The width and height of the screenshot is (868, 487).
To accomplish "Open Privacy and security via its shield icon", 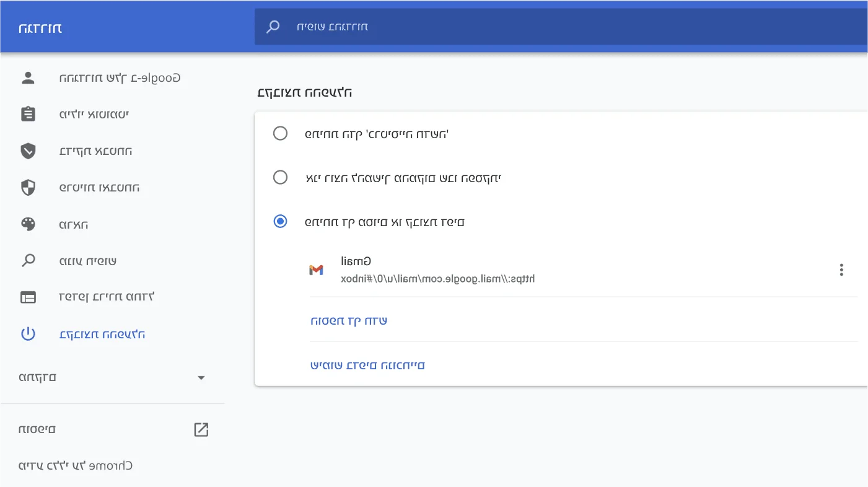I will coord(28,187).
